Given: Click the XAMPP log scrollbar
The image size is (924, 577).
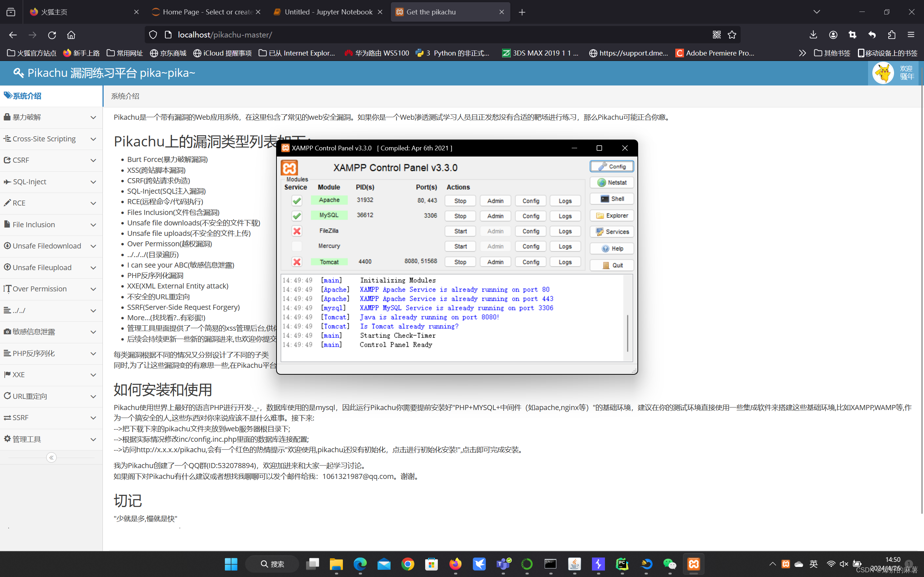Looking at the screenshot, I should click(x=627, y=332).
